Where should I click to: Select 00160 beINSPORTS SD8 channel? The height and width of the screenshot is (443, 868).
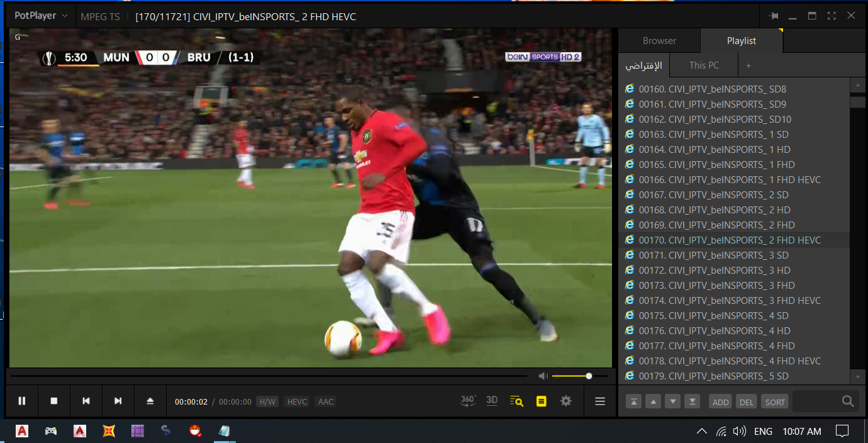734,89
